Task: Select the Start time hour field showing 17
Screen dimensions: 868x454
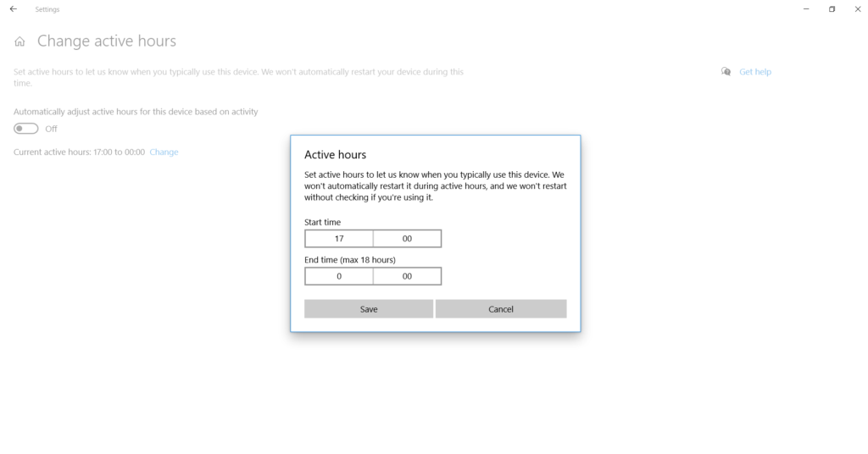Action: (x=339, y=238)
